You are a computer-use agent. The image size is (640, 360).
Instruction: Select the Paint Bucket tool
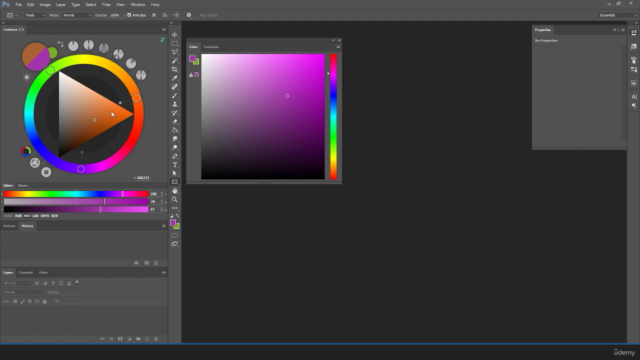[175, 130]
